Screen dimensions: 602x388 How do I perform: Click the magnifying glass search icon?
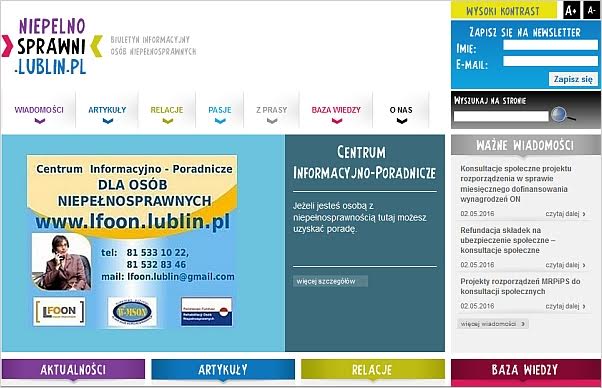click(x=562, y=115)
